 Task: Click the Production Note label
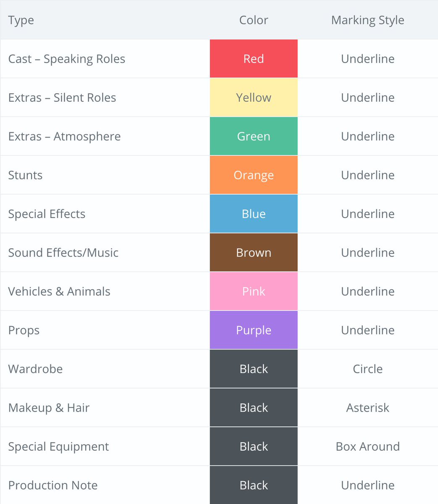point(53,485)
